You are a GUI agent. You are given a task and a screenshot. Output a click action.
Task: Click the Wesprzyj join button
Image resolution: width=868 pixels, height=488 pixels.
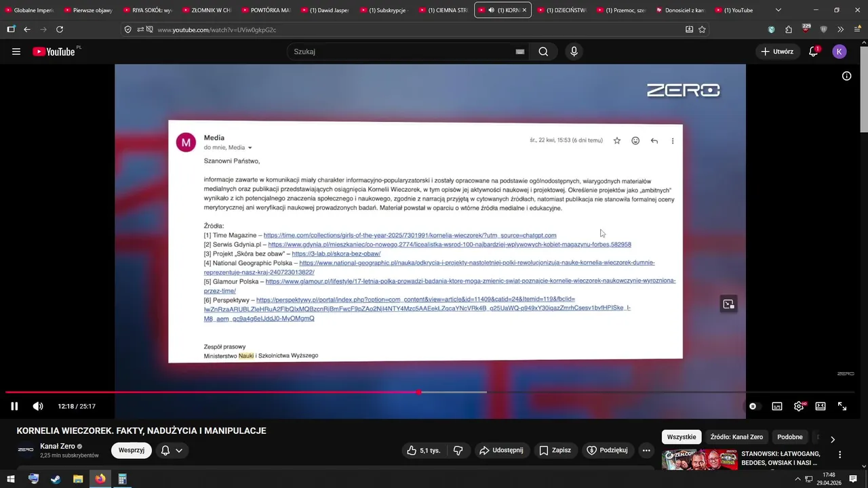(x=132, y=450)
